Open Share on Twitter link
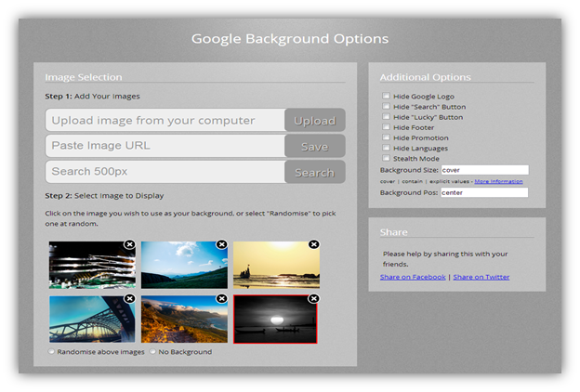This screenshot has width=580, height=392. (481, 277)
